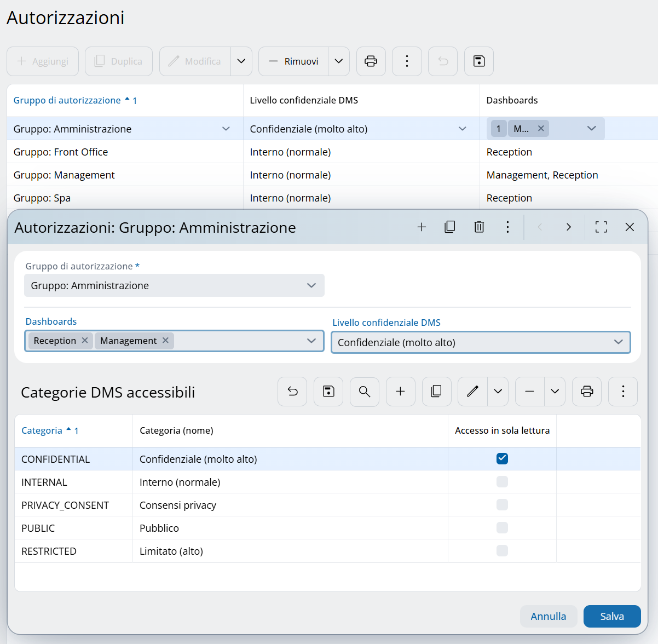Click the save icon in the top toolbar

pos(479,61)
